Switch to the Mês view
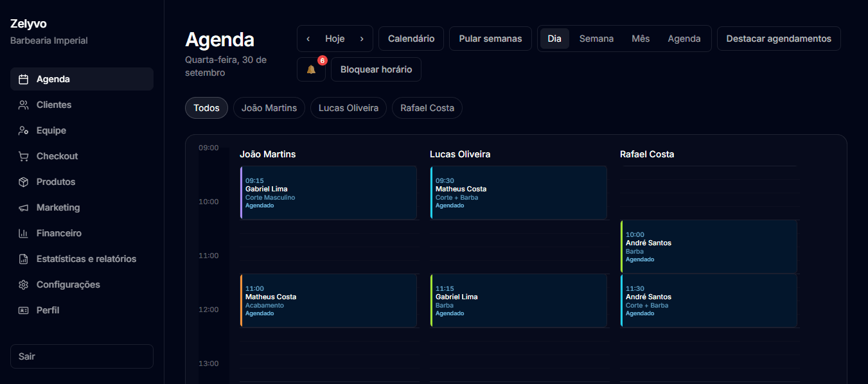This screenshot has width=868, height=384. [x=641, y=39]
